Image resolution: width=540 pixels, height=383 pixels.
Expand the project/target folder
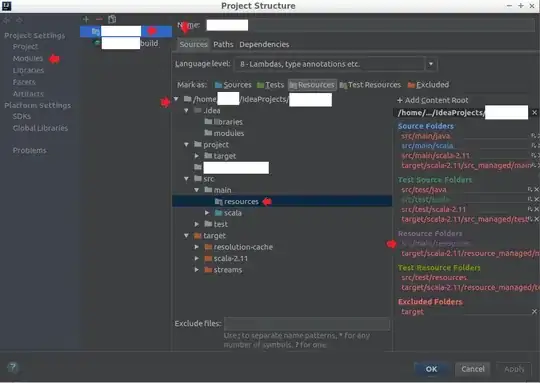pos(197,156)
